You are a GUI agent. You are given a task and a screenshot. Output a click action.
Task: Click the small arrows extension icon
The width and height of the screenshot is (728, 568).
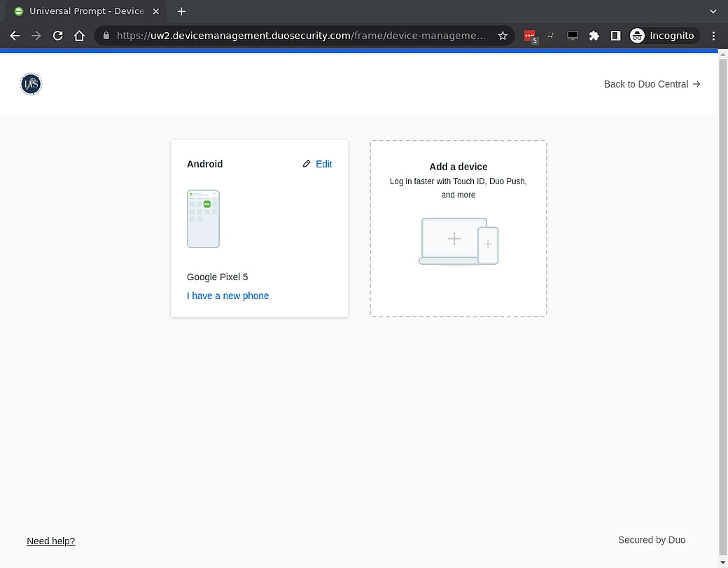point(551,35)
